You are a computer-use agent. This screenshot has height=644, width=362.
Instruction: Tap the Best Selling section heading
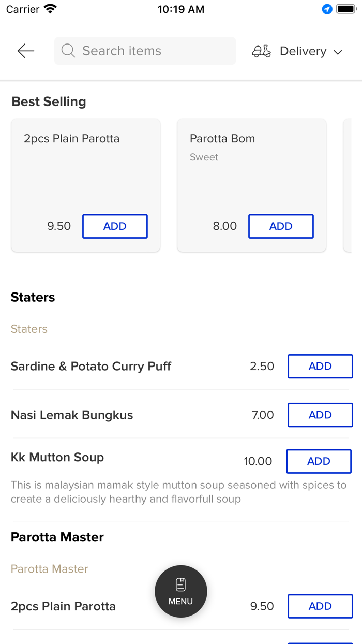click(x=49, y=101)
